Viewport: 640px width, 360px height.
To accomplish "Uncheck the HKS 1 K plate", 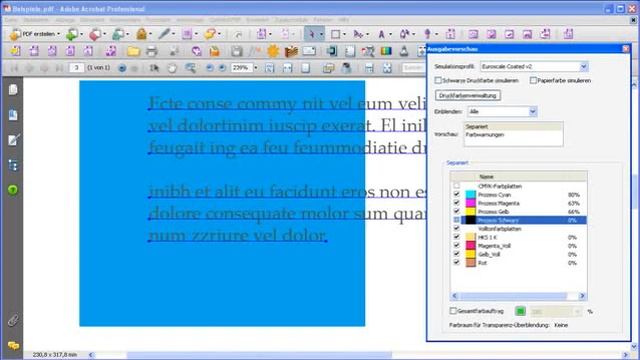I will tap(457, 237).
